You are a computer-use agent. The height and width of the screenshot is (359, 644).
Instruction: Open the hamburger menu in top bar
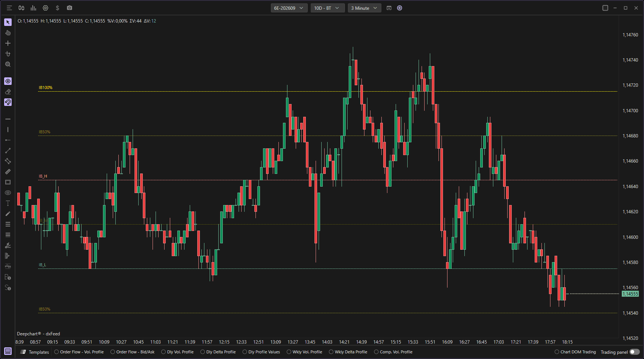[9, 8]
